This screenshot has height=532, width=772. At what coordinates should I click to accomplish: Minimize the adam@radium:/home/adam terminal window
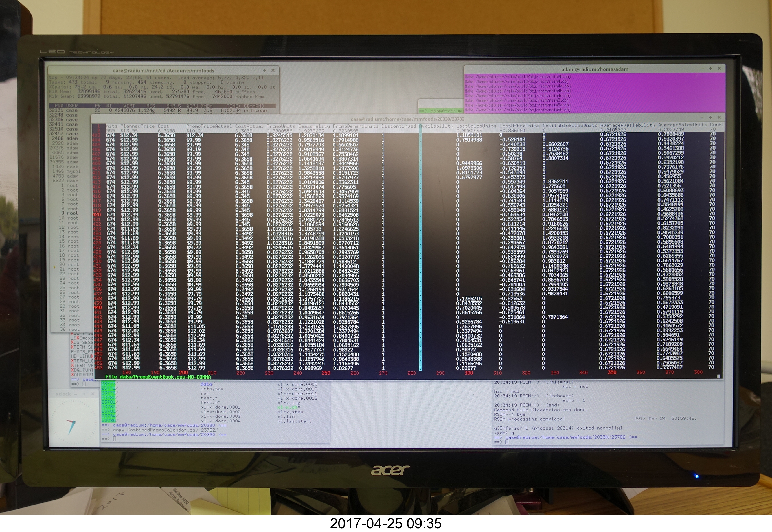702,69
